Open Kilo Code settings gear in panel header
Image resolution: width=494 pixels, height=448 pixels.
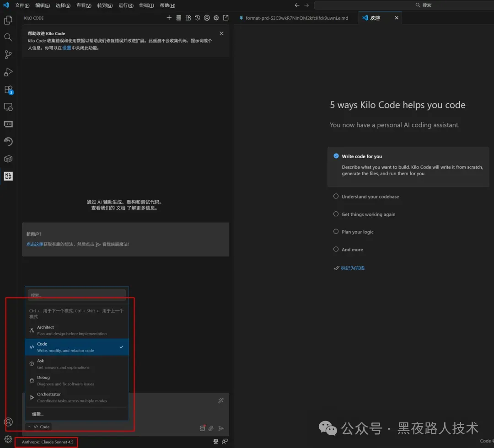coord(216,18)
